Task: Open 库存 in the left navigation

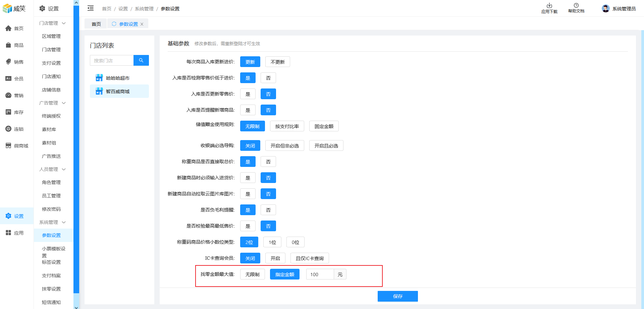Action: point(15,112)
